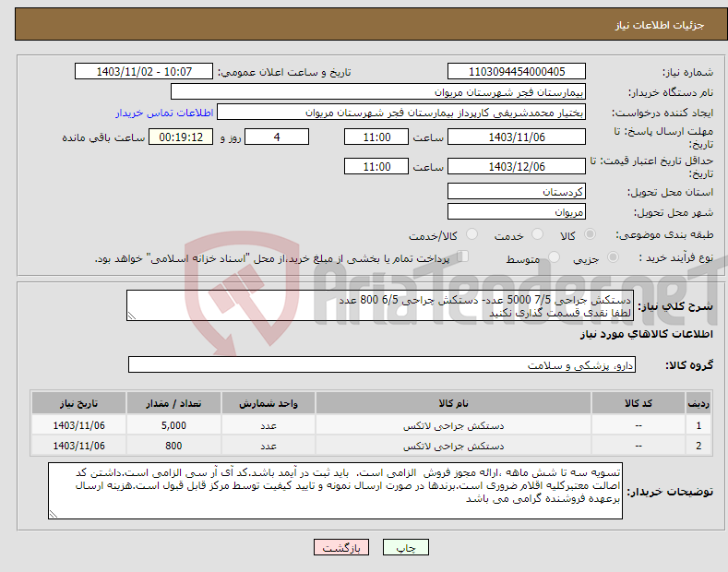
Task: Click the ردیف column header
Action: tap(698, 403)
